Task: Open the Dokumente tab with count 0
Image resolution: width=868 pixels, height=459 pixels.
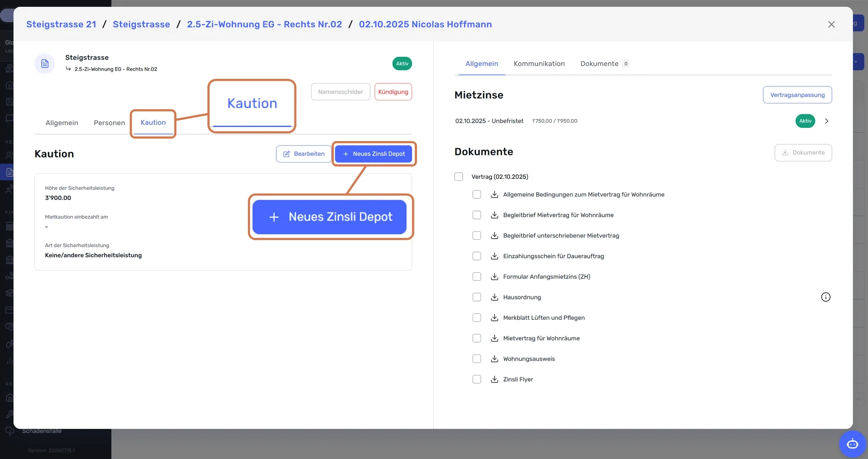Action: 604,64
